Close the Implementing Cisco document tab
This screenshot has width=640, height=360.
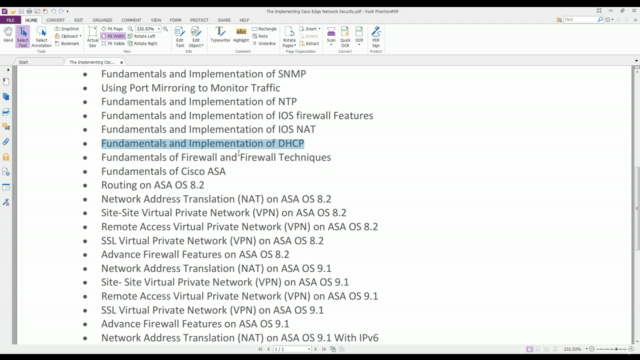(121, 62)
